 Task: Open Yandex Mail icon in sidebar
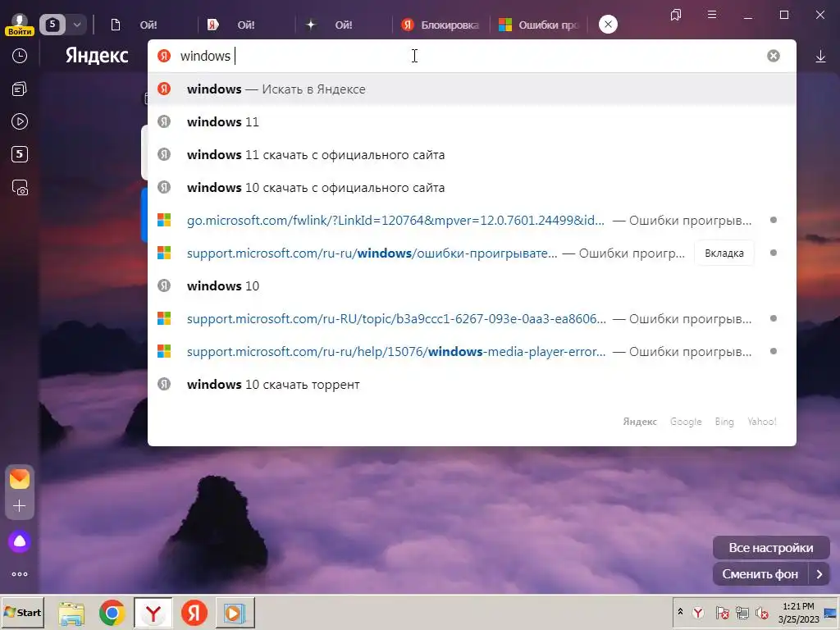coord(20,479)
